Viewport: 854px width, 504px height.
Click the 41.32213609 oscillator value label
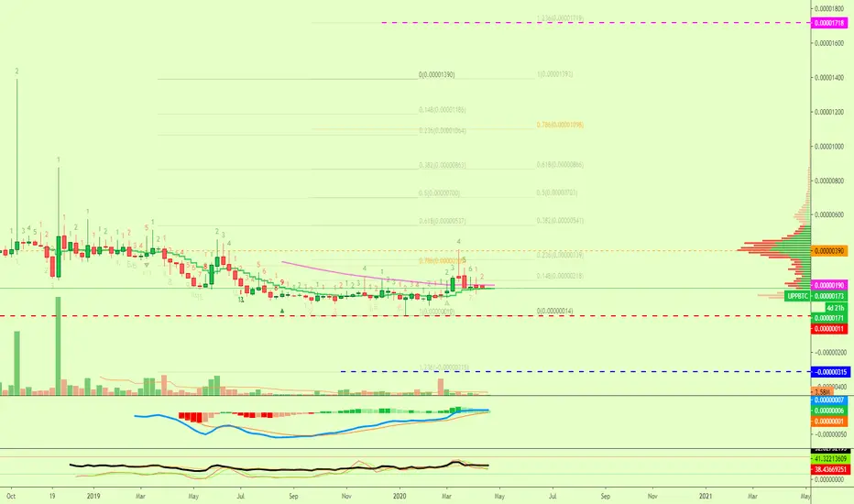tap(830, 459)
